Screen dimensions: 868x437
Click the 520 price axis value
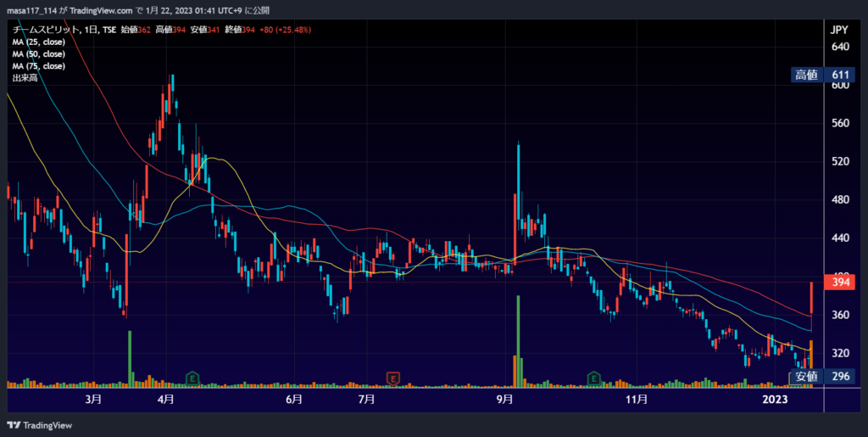840,162
